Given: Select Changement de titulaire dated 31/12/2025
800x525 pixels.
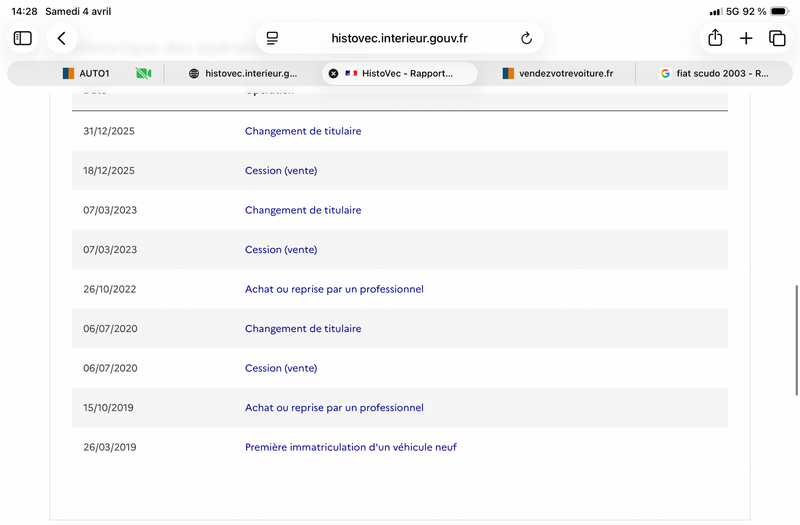Looking at the screenshot, I should (x=303, y=131).
